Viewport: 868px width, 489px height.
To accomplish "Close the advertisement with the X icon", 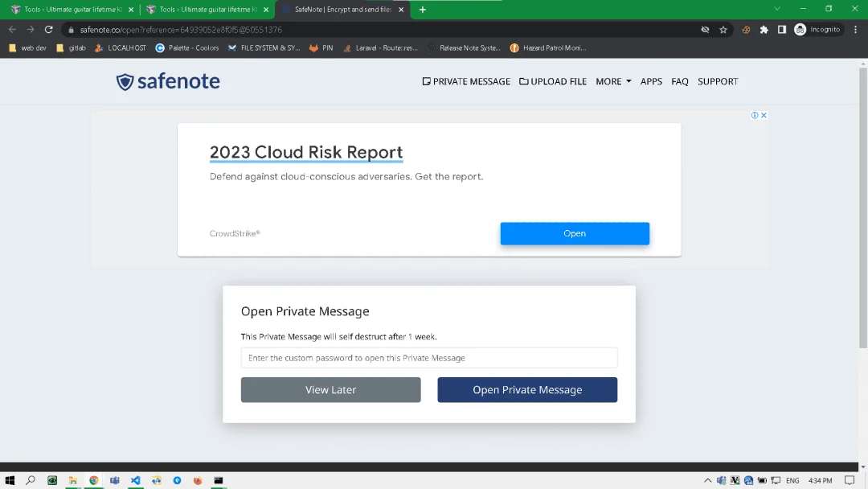I will (764, 115).
